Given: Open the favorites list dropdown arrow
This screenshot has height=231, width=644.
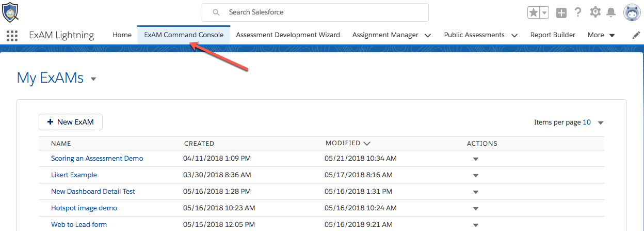Looking at the screenshot, I should coord(544,12).
